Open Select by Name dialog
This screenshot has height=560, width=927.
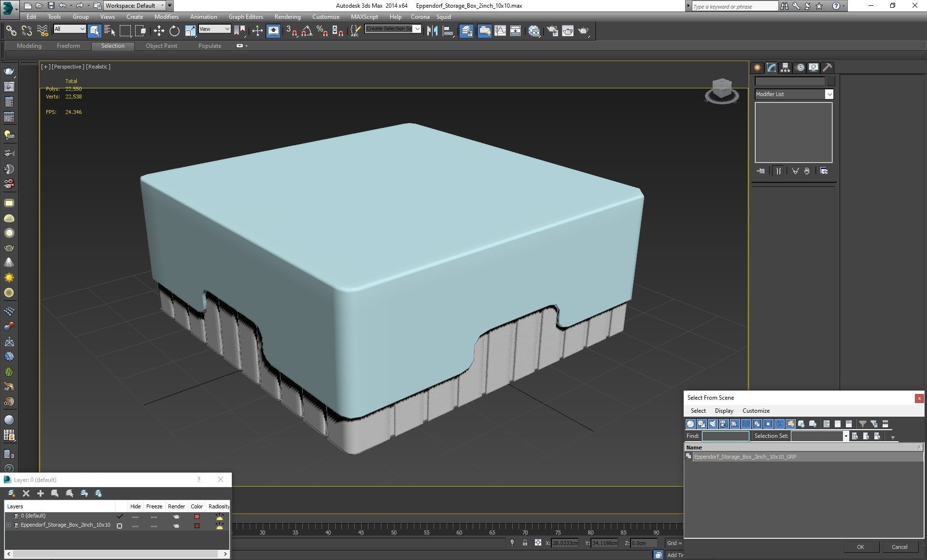110,31
